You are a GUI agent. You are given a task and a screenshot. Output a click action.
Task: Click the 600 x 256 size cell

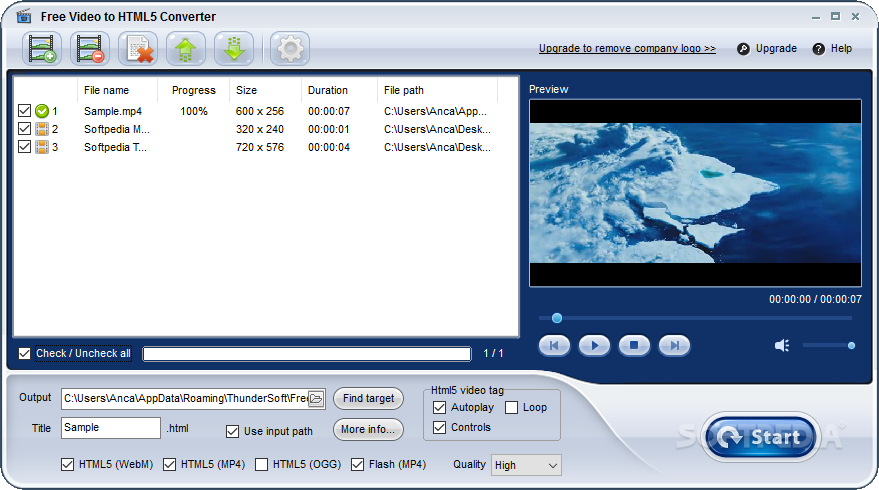[x=260, y=112]
